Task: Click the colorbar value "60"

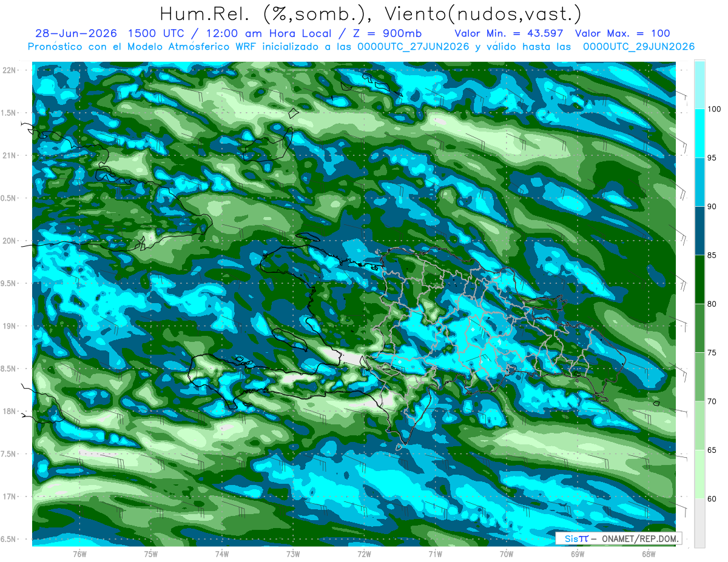Action: [712, 498]
